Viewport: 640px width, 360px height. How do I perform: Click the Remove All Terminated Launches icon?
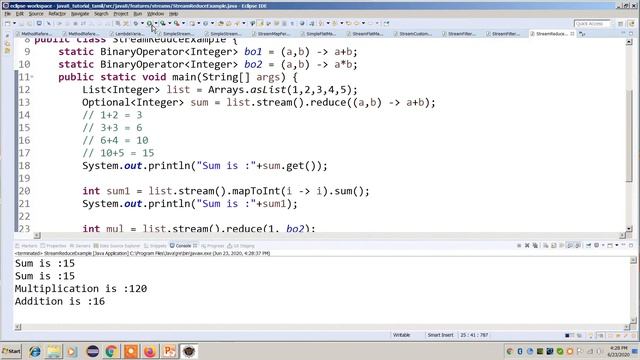point(535,245)
